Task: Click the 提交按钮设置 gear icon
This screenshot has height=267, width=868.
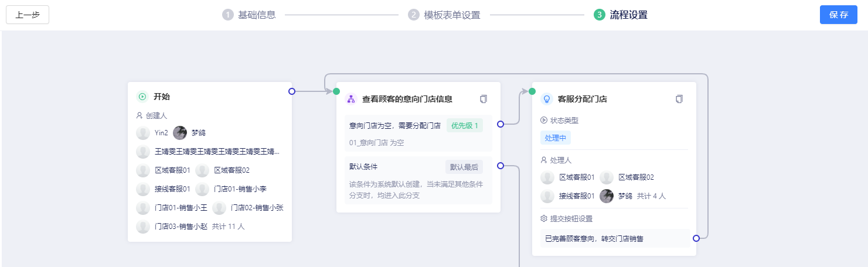Action: click(x=544, y=218)
